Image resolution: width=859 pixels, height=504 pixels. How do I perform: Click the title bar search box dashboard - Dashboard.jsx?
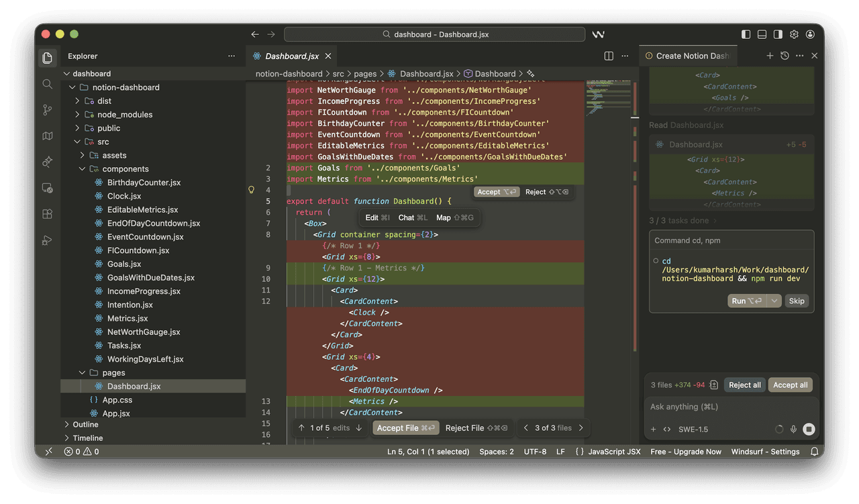click(x=434, y=34)
